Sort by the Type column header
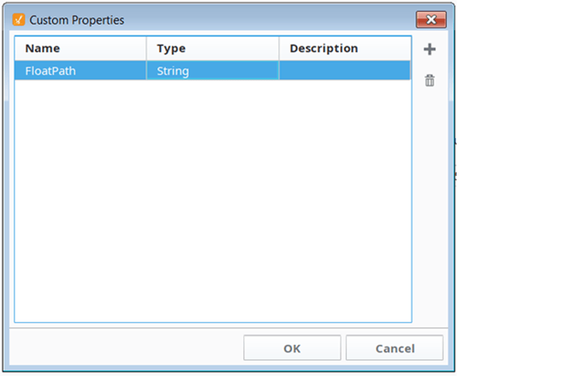 pyautogui.click(x=212, y=48)
